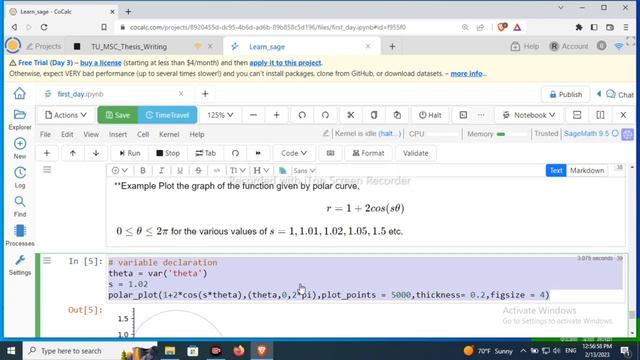
Task: Halt the running kernel
Action: point(430,115)
